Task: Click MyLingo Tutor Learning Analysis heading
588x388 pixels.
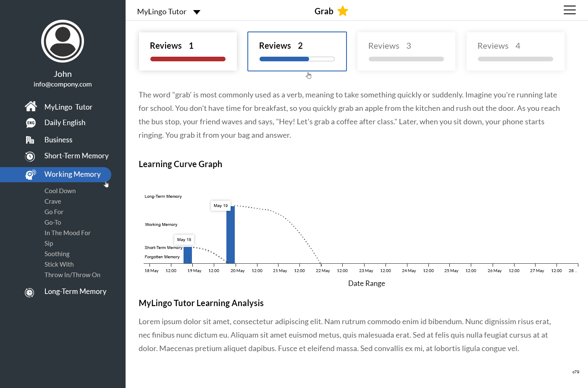Action: (201, 303)
